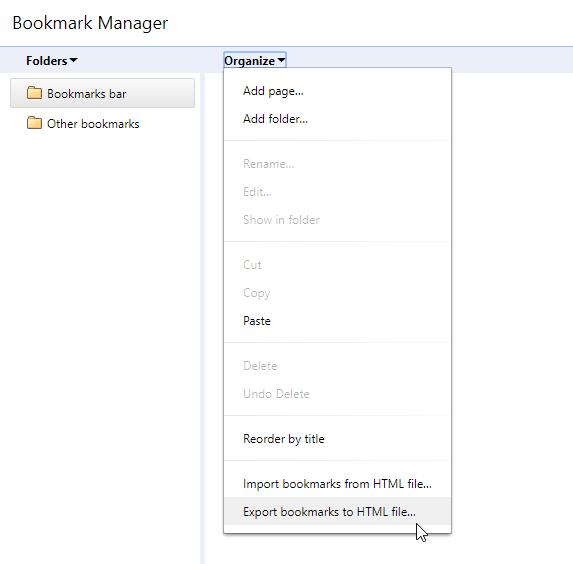Choose Add folder... from menu
Viewport: 573px width, 564px height.
pos(337,119)
